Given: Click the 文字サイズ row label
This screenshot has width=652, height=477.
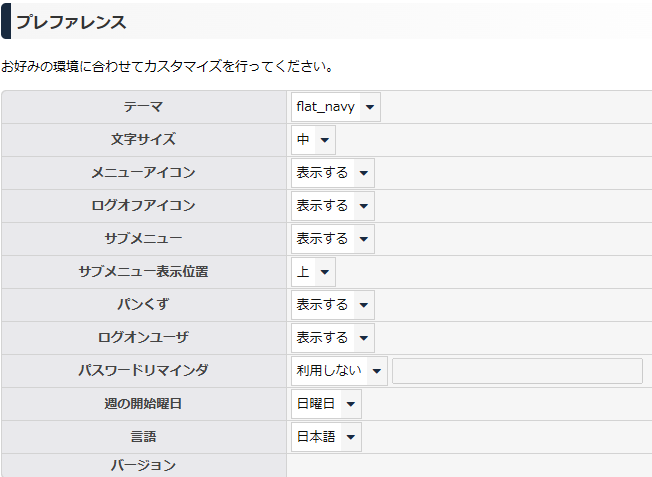Looking at the screenshot, I should pyautogui.click(x=143, y=140).
